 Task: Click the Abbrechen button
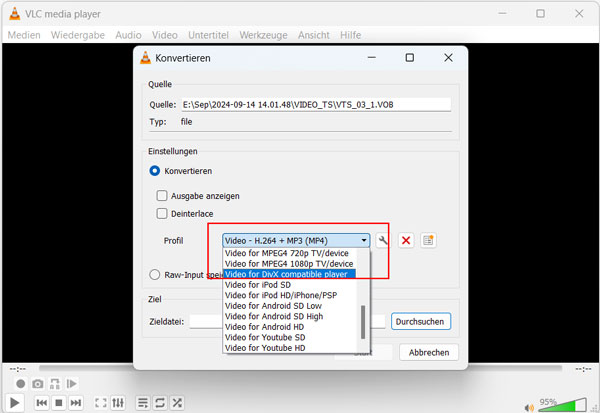[x=429, y=353]
